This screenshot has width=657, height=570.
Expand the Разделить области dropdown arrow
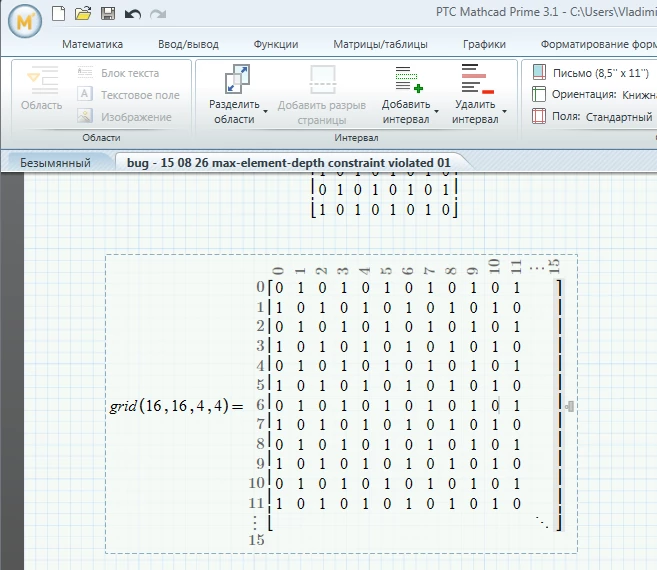(266, 111)
